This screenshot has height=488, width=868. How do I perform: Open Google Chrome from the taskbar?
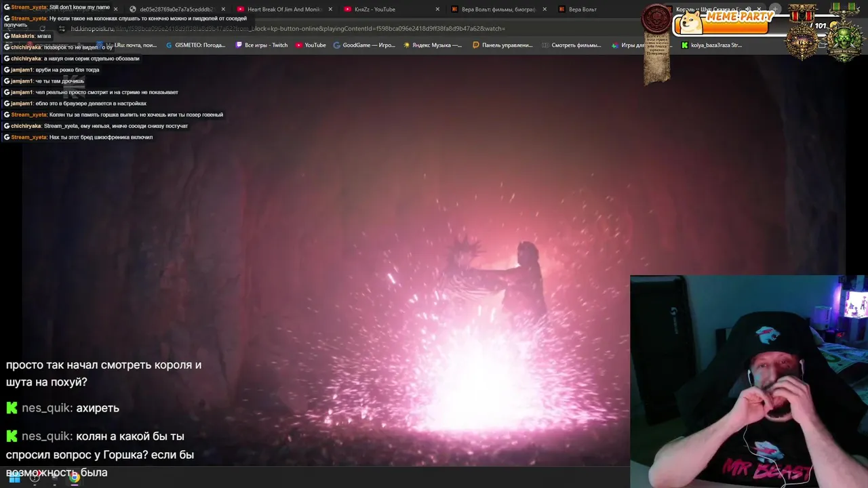point(74,477)
